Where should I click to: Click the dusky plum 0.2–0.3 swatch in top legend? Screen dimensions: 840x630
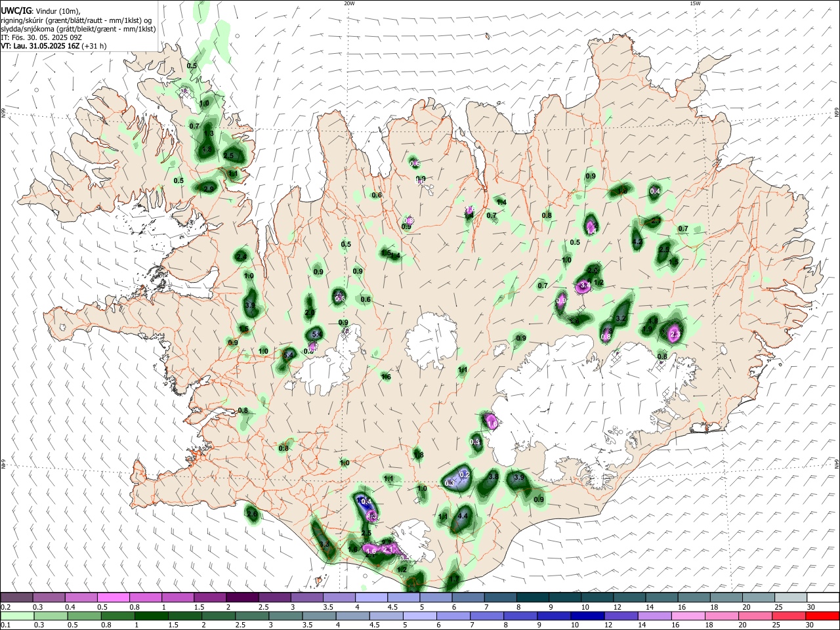pyautogui.click(x=16, y=597)
